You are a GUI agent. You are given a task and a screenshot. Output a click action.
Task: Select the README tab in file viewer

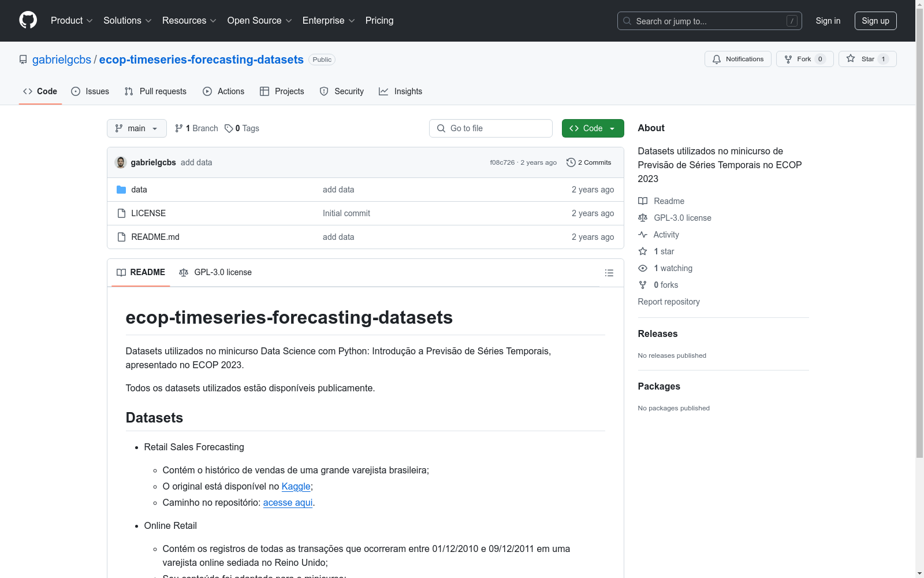coord(141,272)
